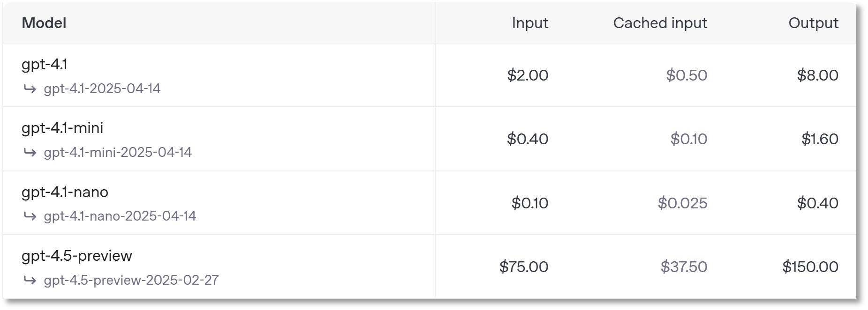The height and width of the screenshot is (310, 868).
Task: Click the $2.00 input price
Action: click(x=528, y=75)
